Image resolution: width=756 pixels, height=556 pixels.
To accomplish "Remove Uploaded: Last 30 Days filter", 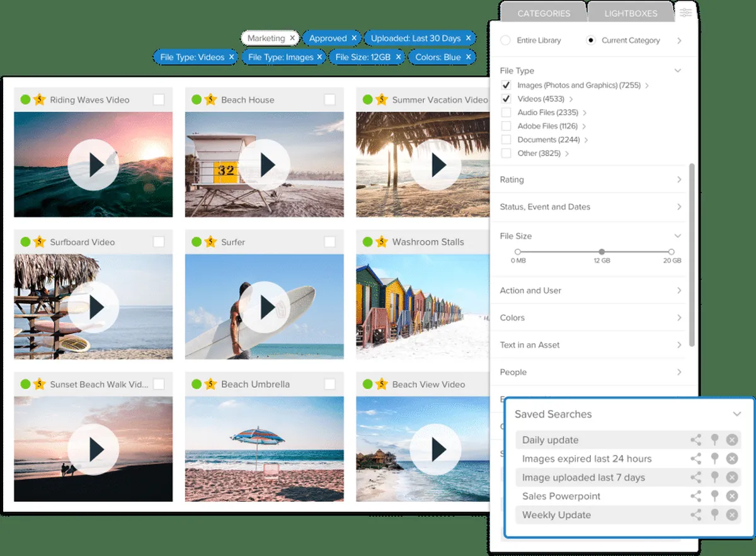I will pos(468,38).
